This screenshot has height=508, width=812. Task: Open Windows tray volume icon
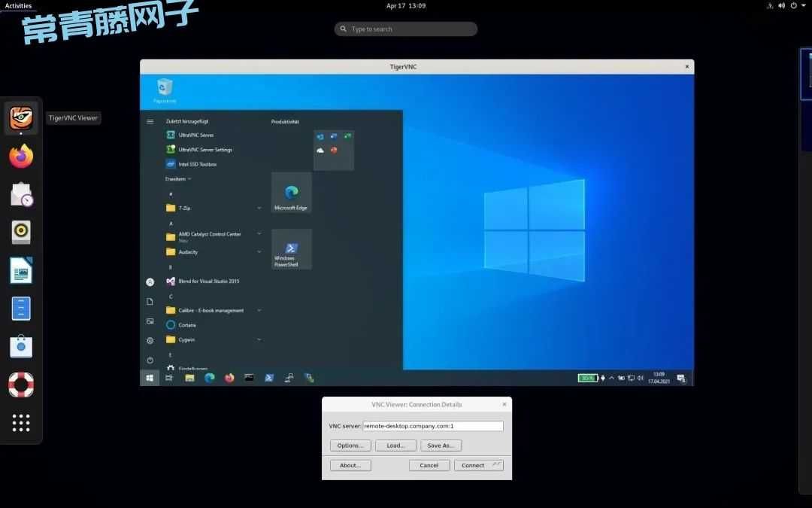pyautogui.click(x=641, y=378)
